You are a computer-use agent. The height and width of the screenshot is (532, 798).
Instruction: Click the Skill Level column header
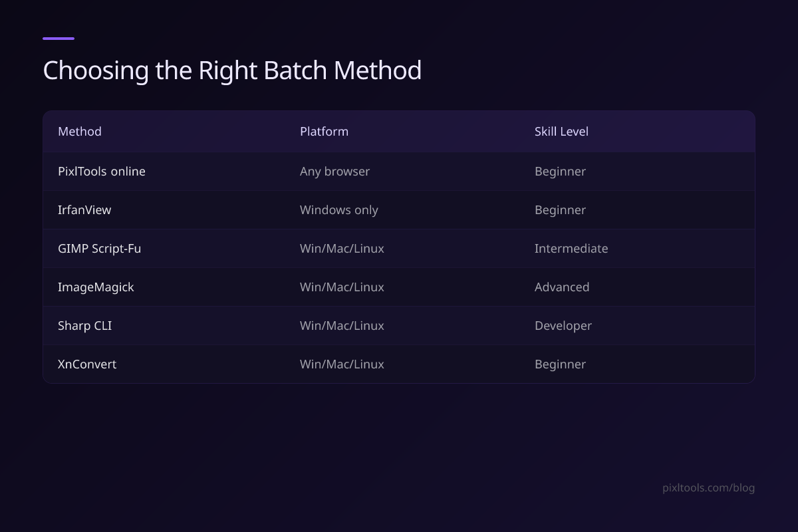561,131
